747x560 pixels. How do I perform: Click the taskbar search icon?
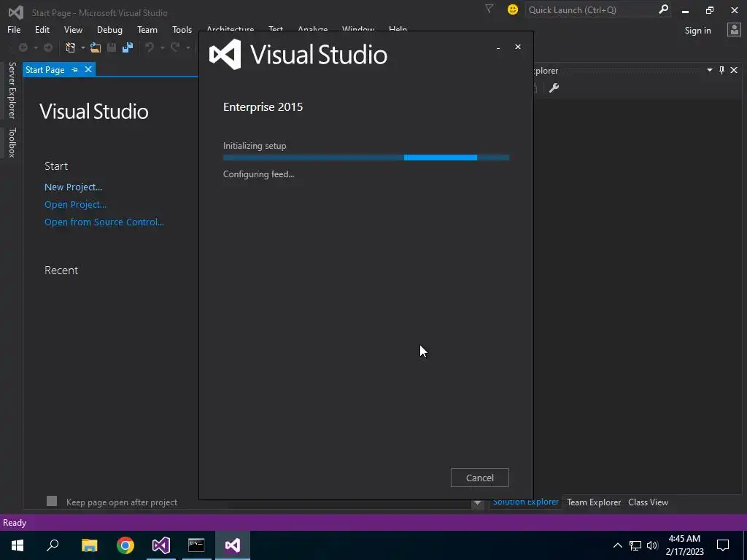[53, 545]
